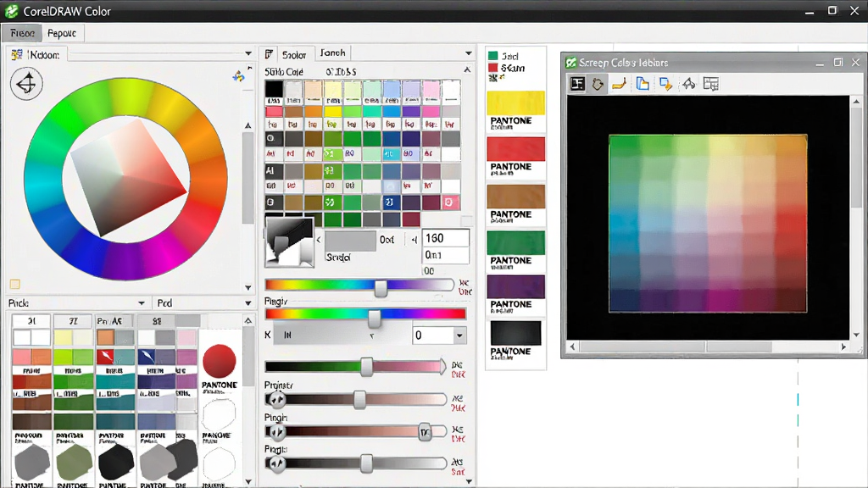This screenshot has height=488, width=868.
Task: Click the round compass icon above the color wheel
Action: click(x=26, y=84)
